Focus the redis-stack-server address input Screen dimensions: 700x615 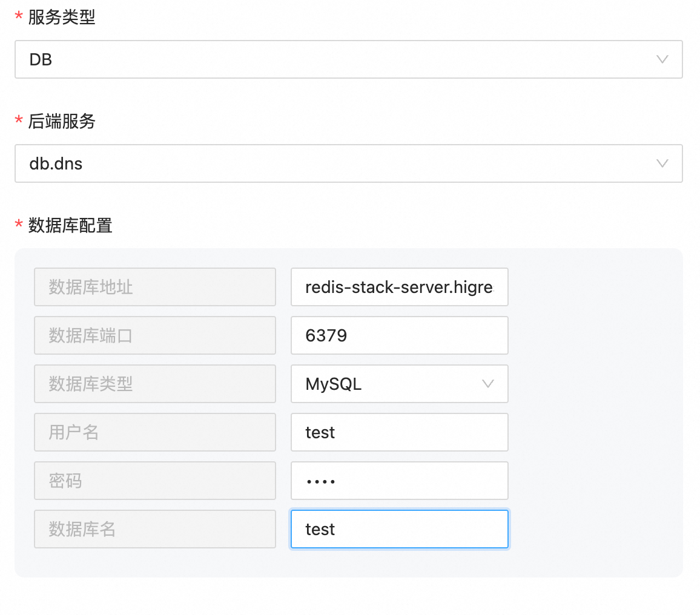tap(399, 287)
